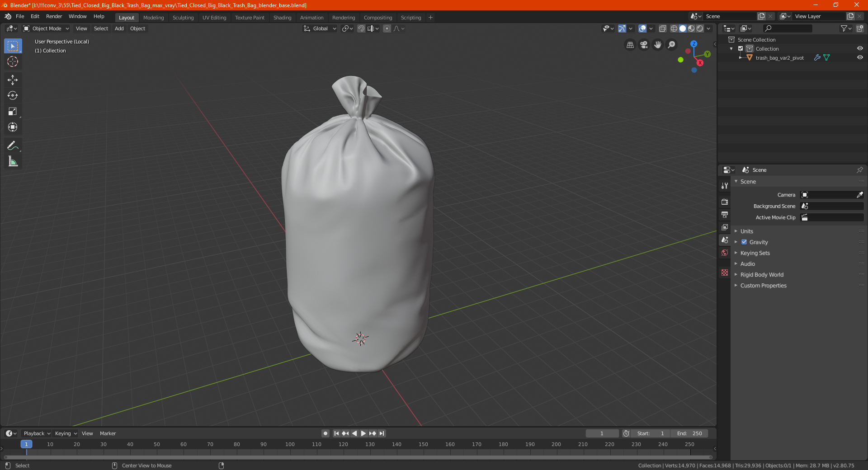Screen dimensions: 868x470
Task: Switch to wireframe viewport shading
Action: point(674,28)
